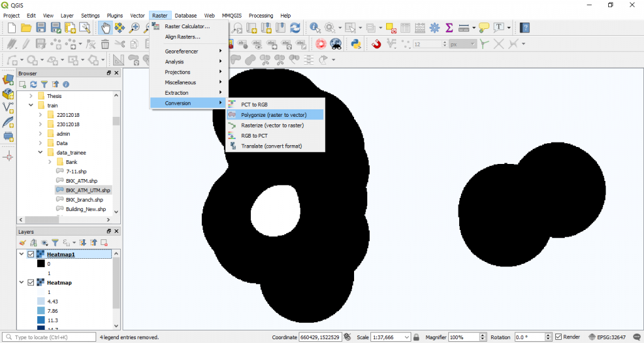Image resolution: width=644 pixels, height=343 pixels.
Task: Show statistical summary with the Sigma icon
Action: point(449,28)
